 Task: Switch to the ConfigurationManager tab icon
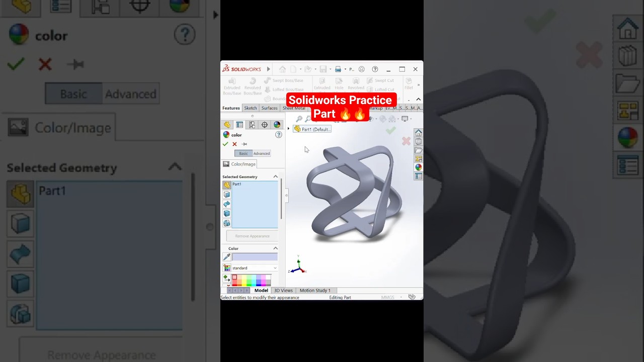click(252, 125)
